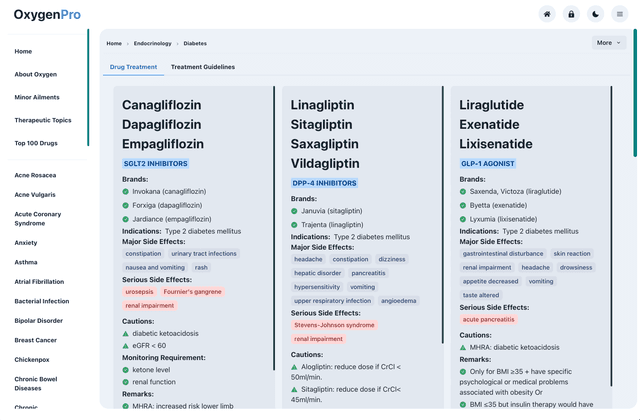Select Asthma topic in sidebar

pyautogui.click(x=26, y=262)
